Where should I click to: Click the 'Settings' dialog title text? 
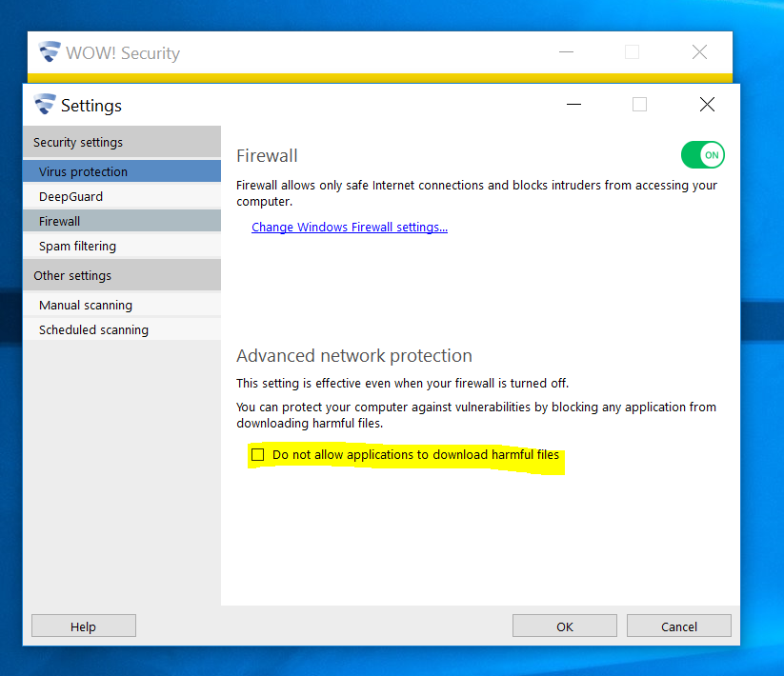point(91,106)
